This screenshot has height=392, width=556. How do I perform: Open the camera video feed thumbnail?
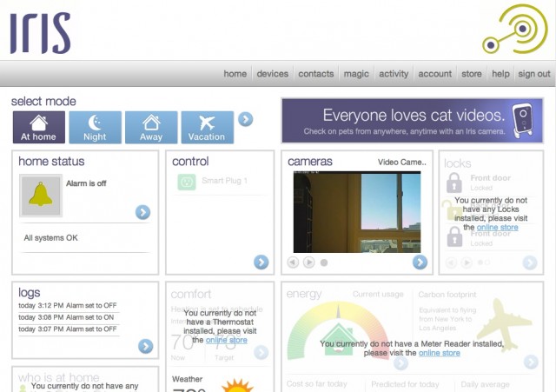(x=357, y=212)
